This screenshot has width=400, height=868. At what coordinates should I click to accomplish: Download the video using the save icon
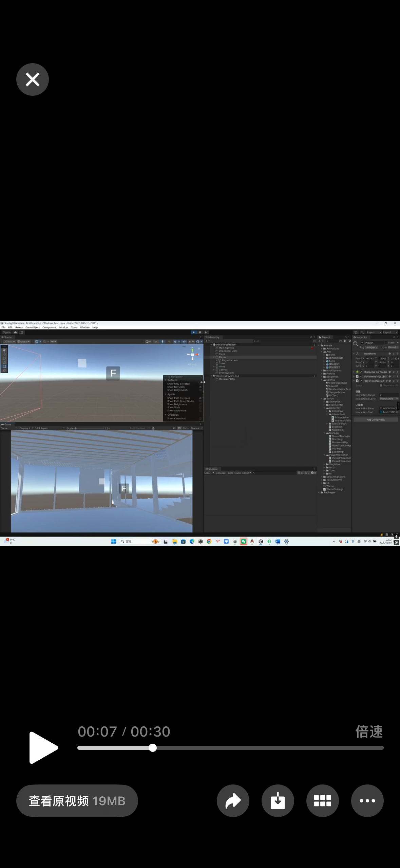tap(278, 800)
